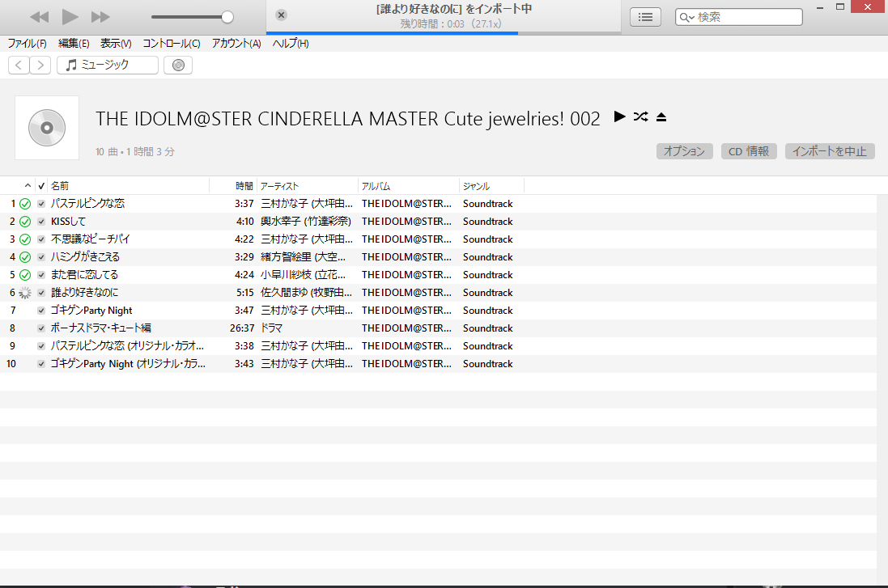888x588 pixels.
Task: Uncheck 不思議なピーチパイ checkbox
Action: (41, 239)
